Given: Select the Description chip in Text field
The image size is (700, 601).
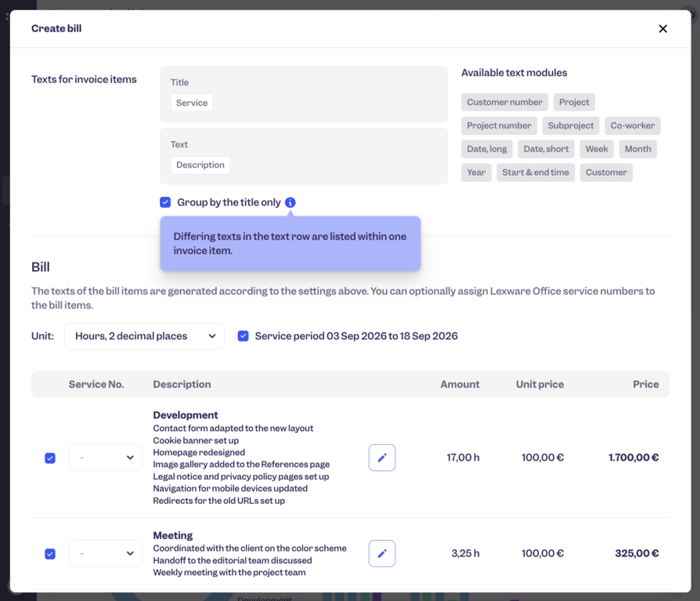Looking at the screenshot, I should [x=200, y=165].
